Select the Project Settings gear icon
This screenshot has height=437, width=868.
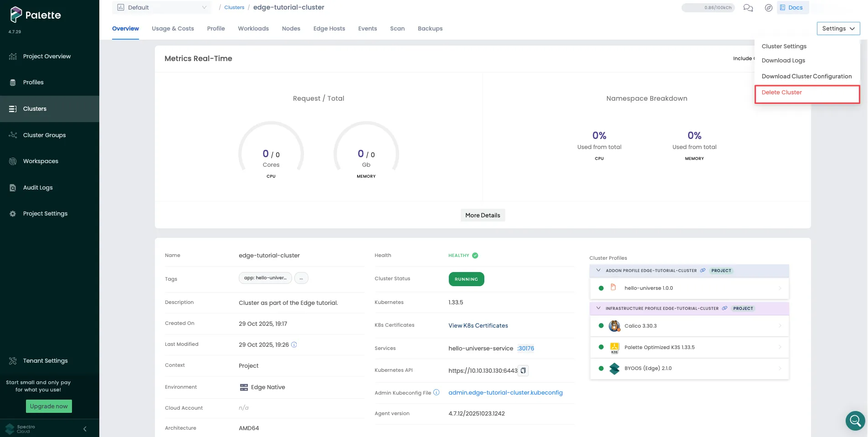12,213
